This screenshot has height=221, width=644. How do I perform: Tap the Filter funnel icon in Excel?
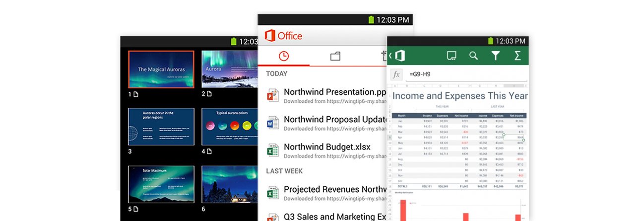[x=495, y=56]
